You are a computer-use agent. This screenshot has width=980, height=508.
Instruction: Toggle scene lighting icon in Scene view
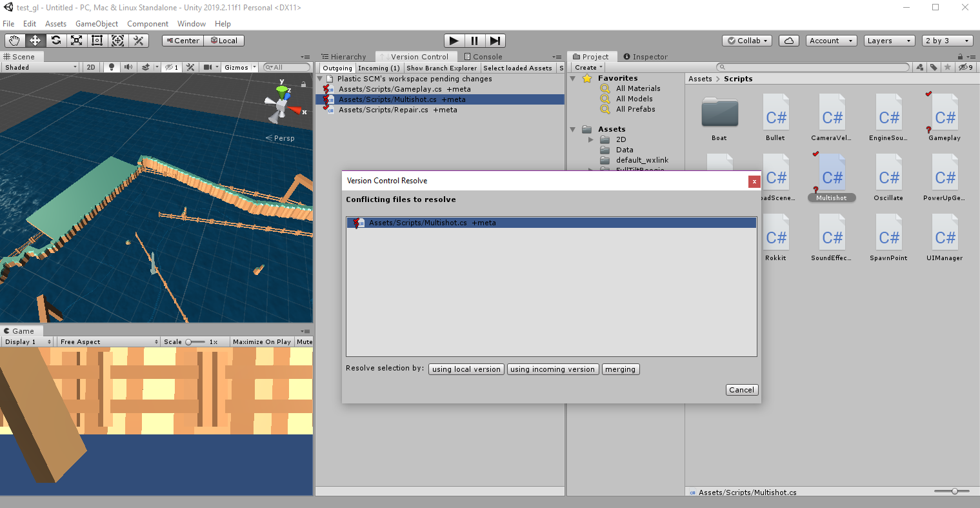[111, 67]
